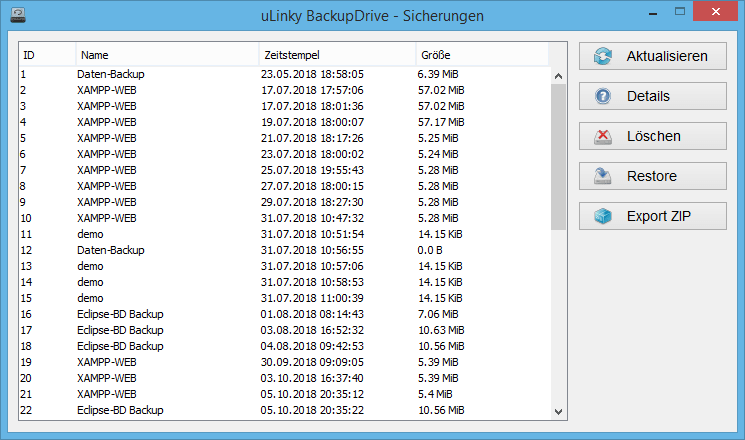Select the XAMPP-WEB row with ID 20
Screen dimensions: 745x440
tap(284, 378)
